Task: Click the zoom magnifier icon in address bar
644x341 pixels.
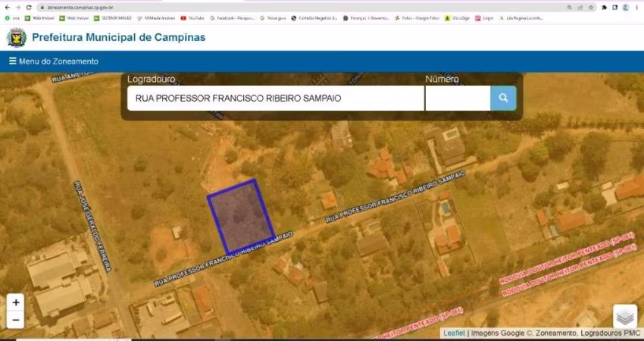Action: click(x=569, y=8)
